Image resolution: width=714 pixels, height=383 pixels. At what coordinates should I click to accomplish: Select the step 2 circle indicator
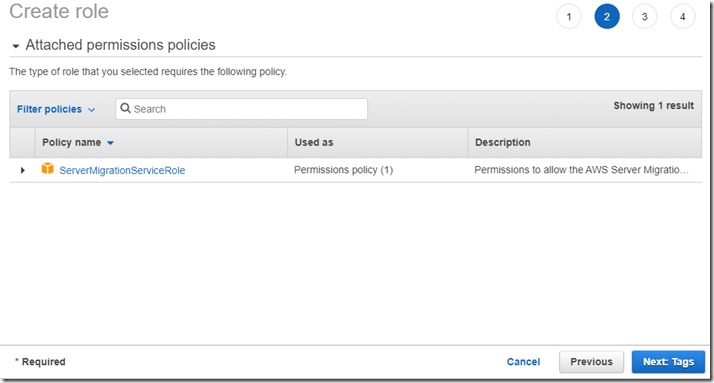pyautogui.click(x=607, y=17)
